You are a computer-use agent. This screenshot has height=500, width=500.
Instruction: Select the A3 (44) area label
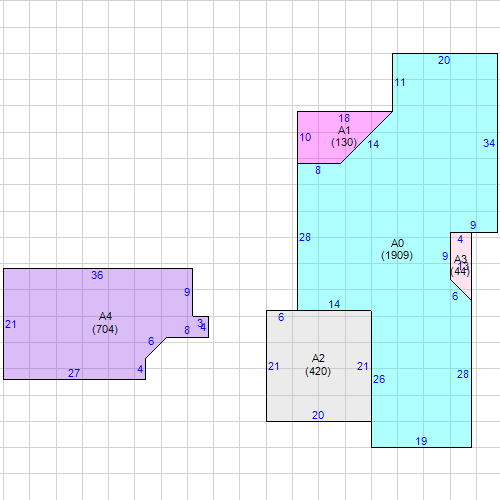[x=460, y=265]
